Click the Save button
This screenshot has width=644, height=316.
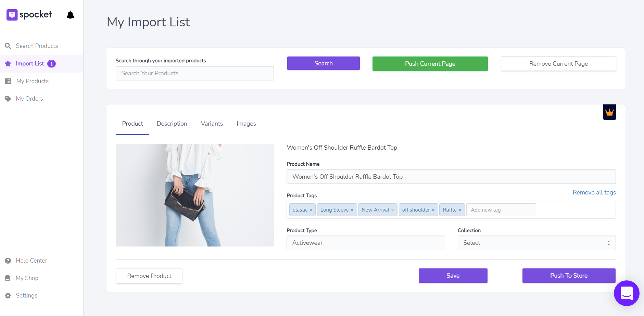click(453, 276)
